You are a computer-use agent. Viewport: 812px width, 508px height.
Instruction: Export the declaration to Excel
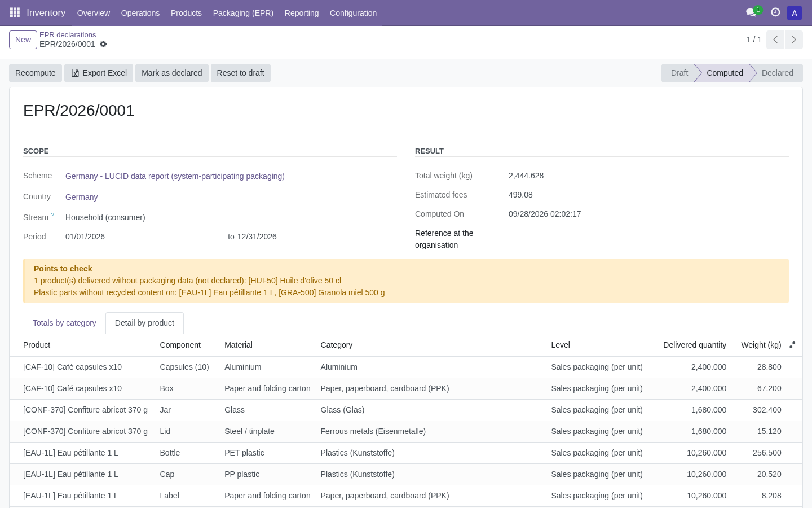tap(99, 73)
